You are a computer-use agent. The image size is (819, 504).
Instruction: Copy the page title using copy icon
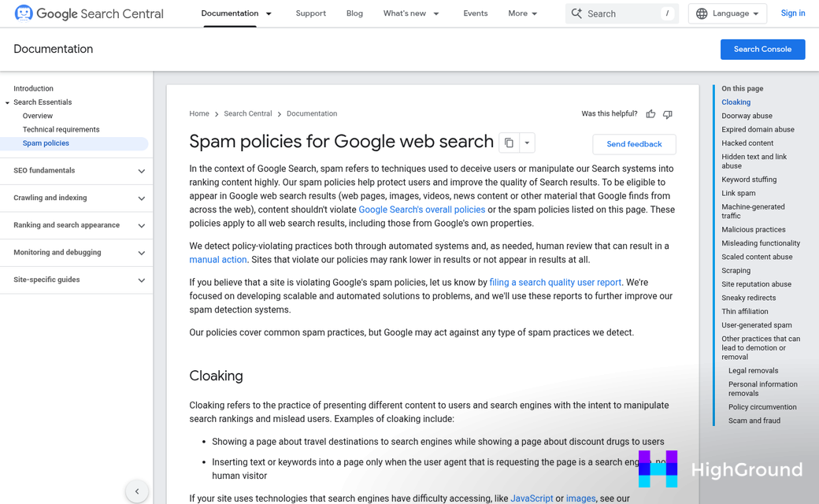pyautogui.click(x=509, y=143)
